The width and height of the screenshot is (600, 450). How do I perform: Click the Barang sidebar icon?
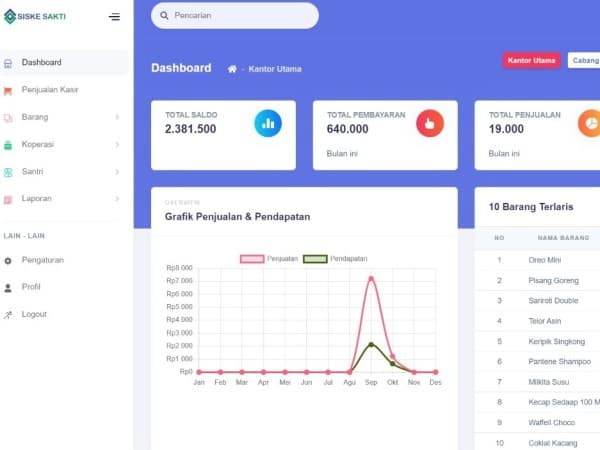[x=8, y=118]
